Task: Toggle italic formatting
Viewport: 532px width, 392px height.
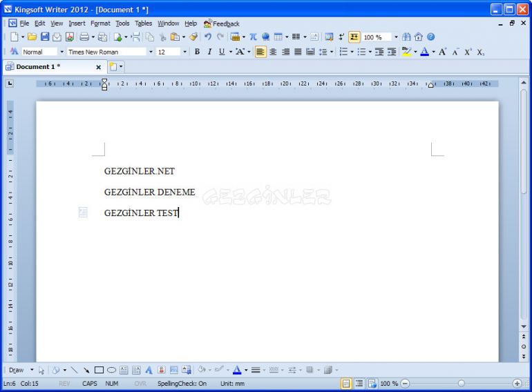Action: (209, 52)
